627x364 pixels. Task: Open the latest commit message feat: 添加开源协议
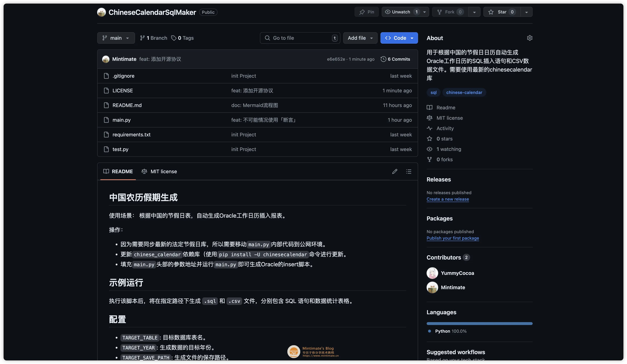(x=160, y=59)
